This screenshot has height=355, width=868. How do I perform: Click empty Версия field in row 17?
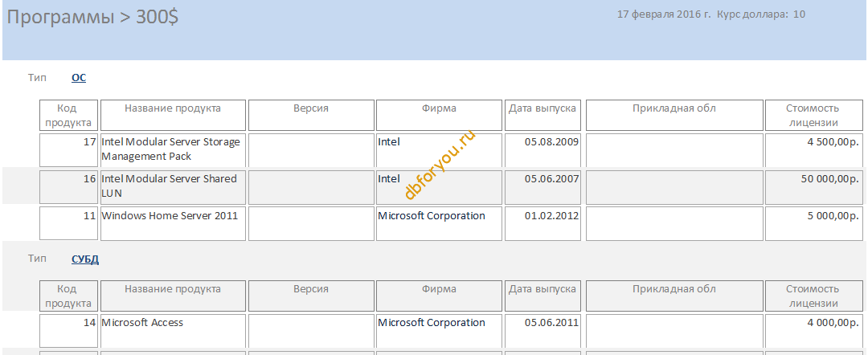click(x=311, y=150)
